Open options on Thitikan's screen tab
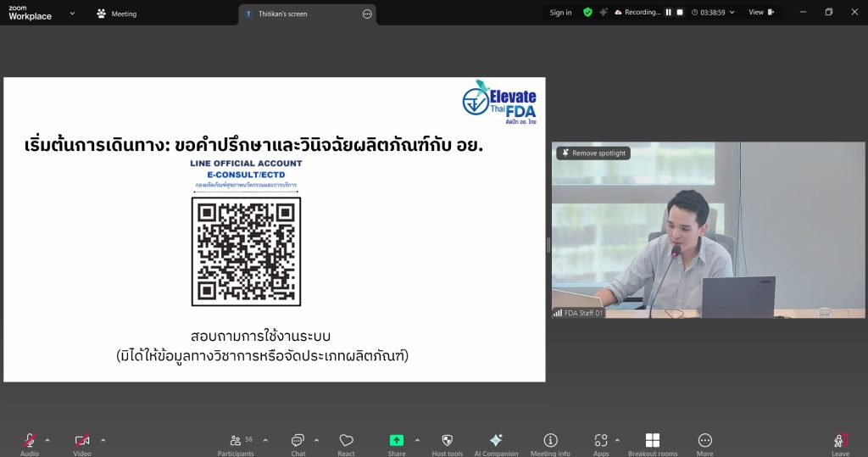868x457 pixels. pos(367,14)
